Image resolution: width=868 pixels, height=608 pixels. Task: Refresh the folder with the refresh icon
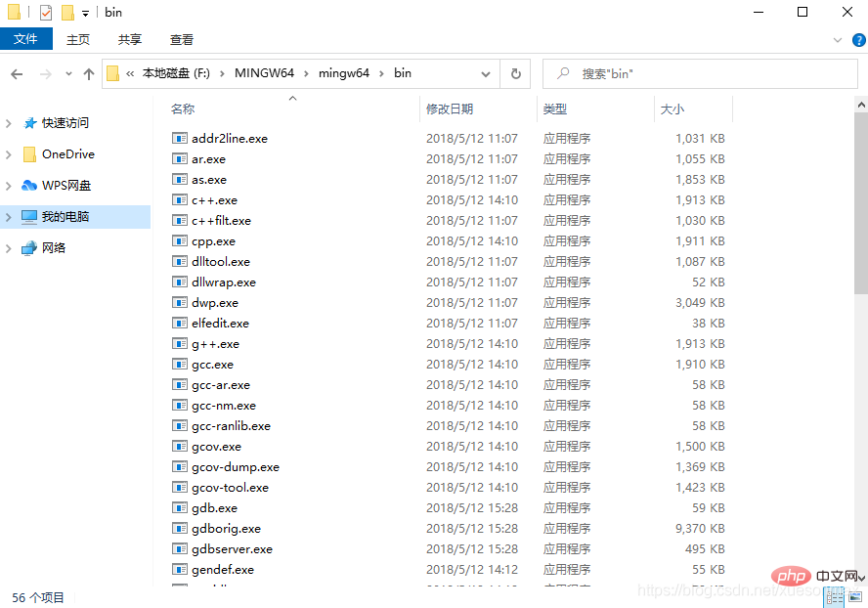515,73
